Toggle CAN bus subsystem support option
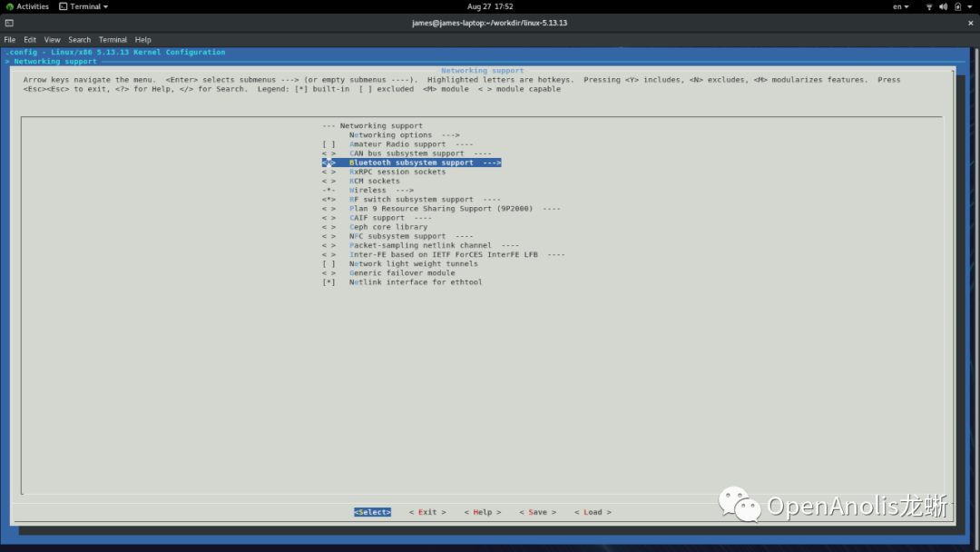 [328, 153]
